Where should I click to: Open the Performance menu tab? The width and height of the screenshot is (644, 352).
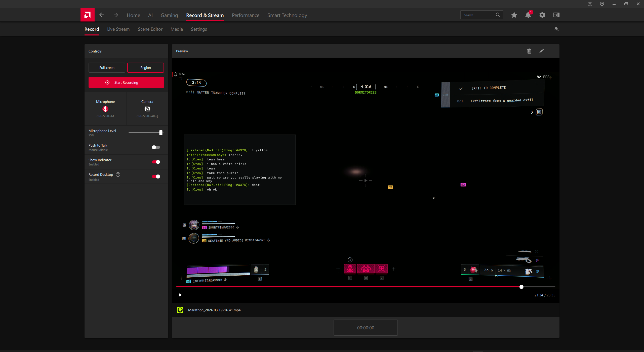(x=246, y=15)
